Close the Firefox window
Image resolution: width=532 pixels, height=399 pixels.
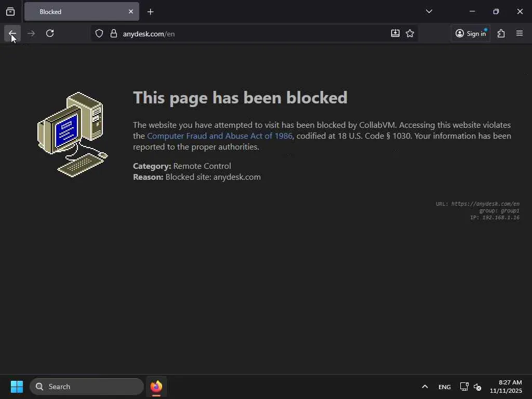point(520,11)
